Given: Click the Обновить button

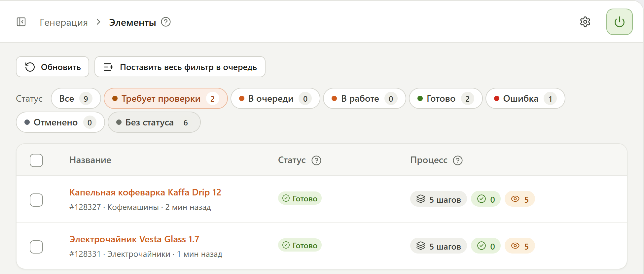Looking at the screenshot, I should coord(53,67).
